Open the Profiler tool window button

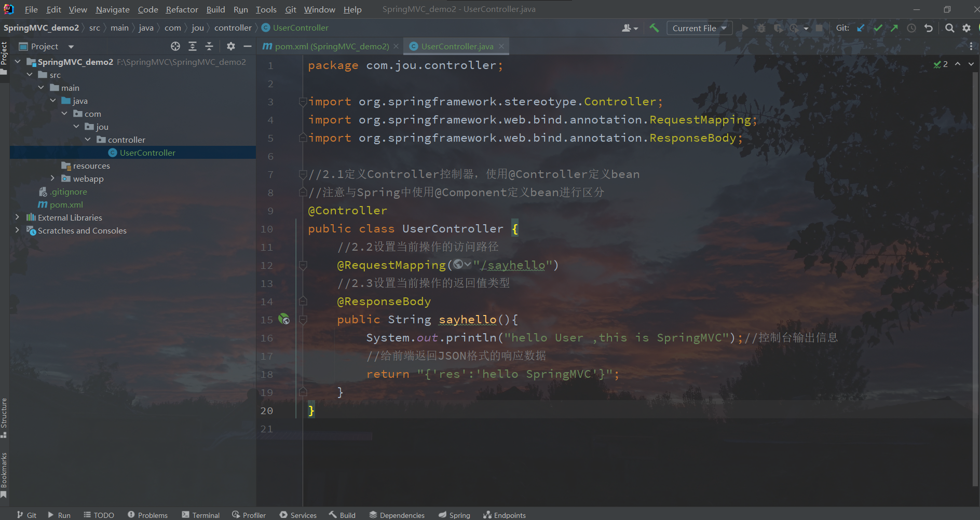pyautogui.click(x=249, y=515)
